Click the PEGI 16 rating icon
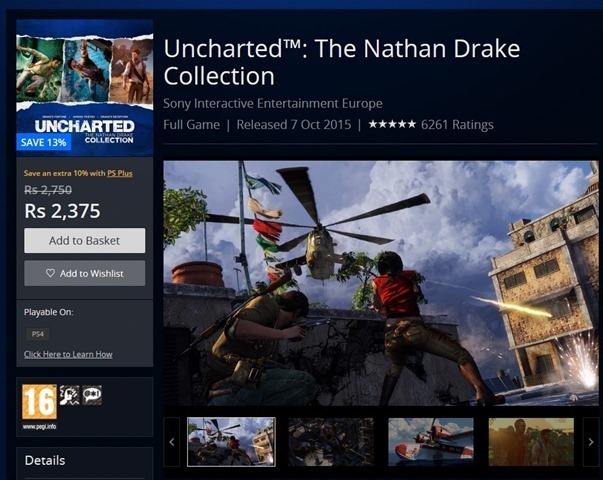 click(39, 402)
